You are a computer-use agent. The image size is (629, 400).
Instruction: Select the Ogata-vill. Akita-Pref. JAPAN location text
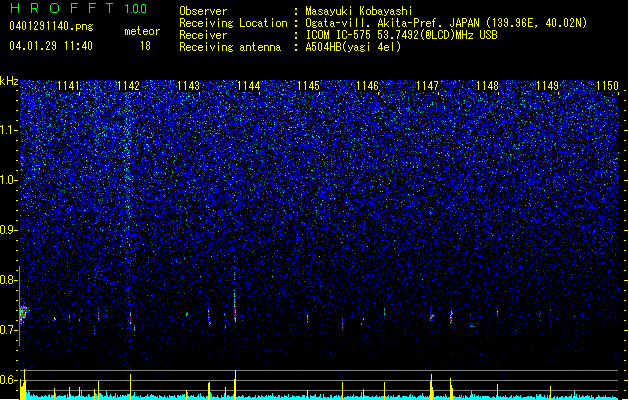click(446, 23)
